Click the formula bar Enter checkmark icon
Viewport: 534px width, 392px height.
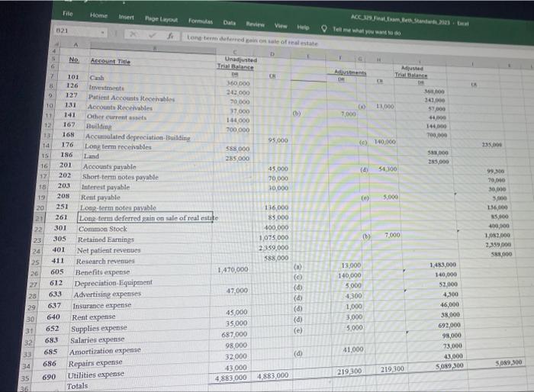tap(152, 35)
